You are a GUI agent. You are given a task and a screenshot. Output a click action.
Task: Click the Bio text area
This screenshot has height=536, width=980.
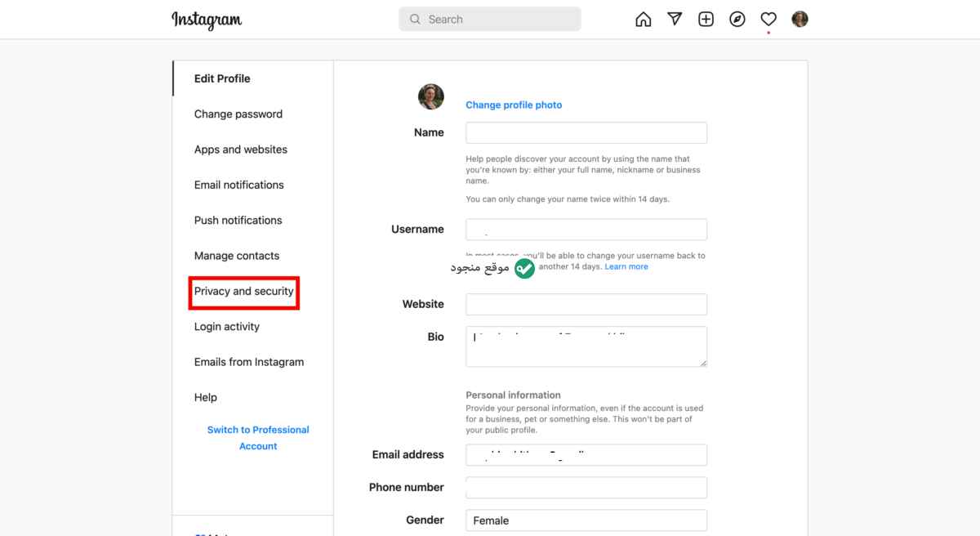(x=586, y=346)
